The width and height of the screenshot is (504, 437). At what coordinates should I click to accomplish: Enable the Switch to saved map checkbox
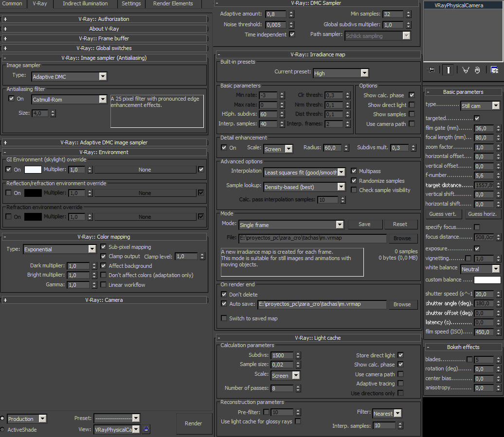tap(224, 318)
